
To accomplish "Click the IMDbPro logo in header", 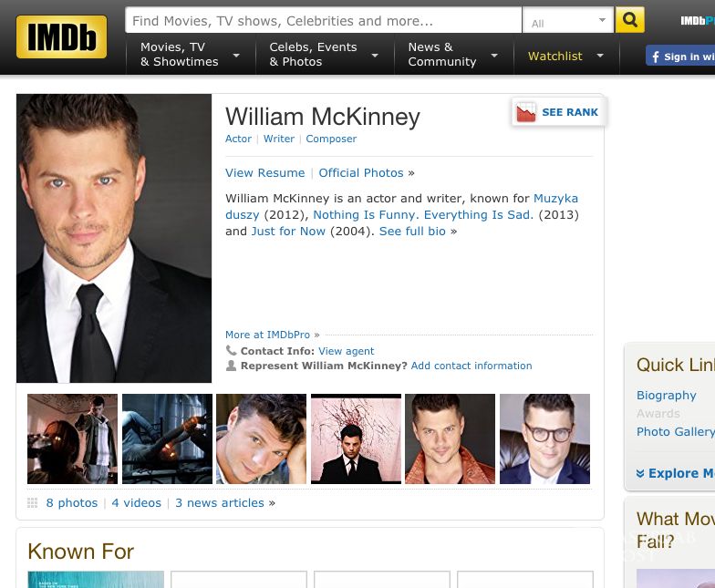I will click(x=697, y=20).
